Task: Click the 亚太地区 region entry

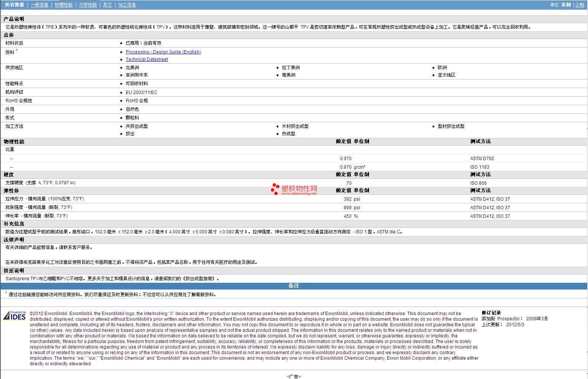Action: (446, 75)
